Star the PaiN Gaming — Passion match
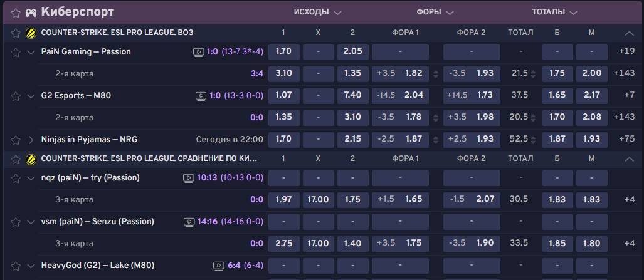 coord(16,52)
